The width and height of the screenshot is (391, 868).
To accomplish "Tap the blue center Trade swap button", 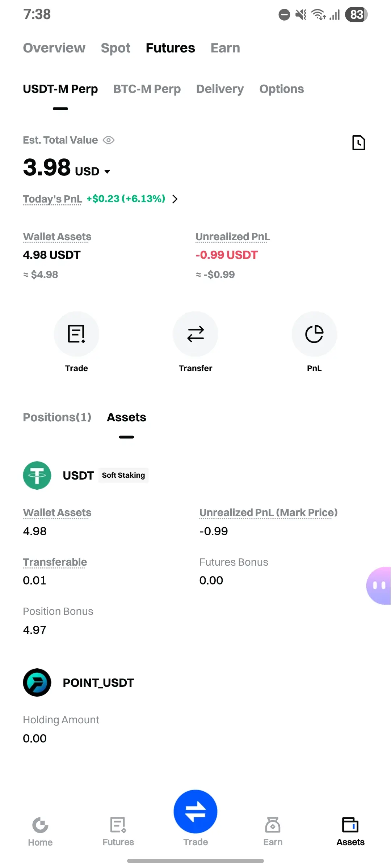I will click(195, 811).
